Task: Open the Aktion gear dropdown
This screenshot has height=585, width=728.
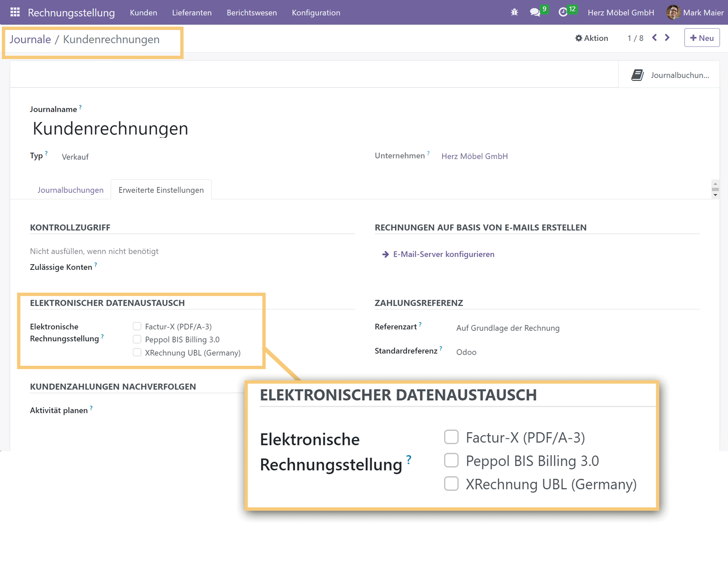Action: (591, 38)
